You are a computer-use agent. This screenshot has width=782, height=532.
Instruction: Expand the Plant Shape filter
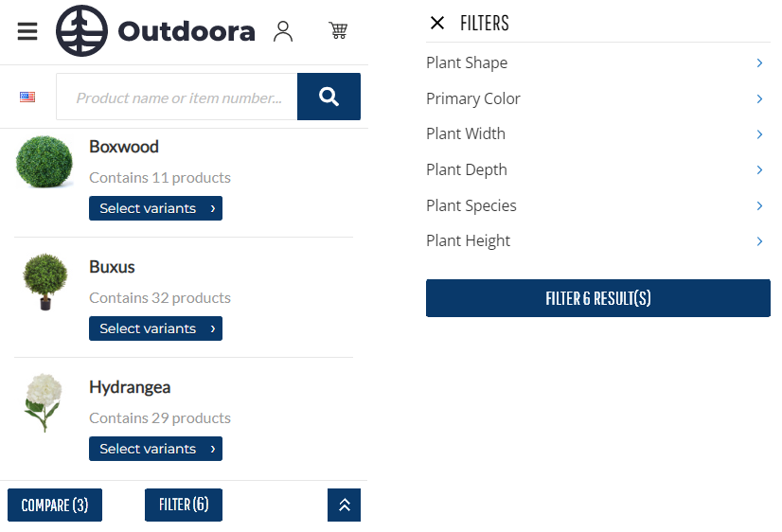pyautogui.click(x=598, y=62)
